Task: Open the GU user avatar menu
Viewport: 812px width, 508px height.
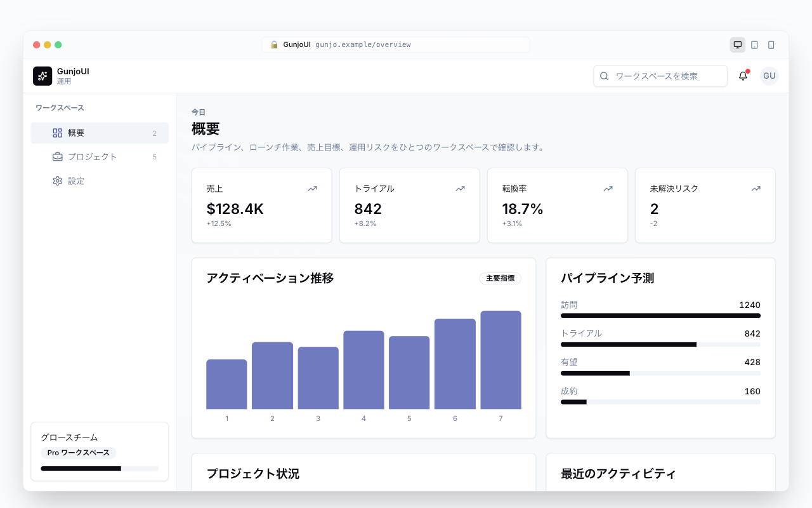Action: (x=769, y=76)
